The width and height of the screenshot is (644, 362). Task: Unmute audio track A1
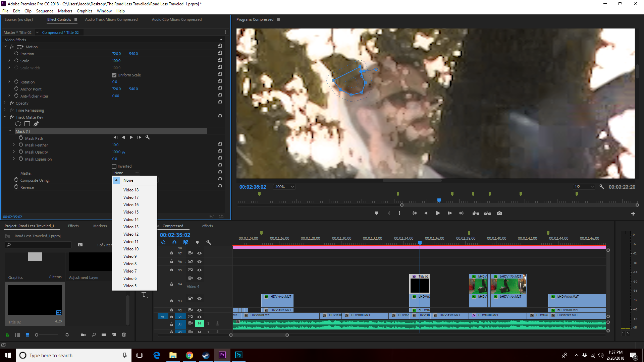199,323
